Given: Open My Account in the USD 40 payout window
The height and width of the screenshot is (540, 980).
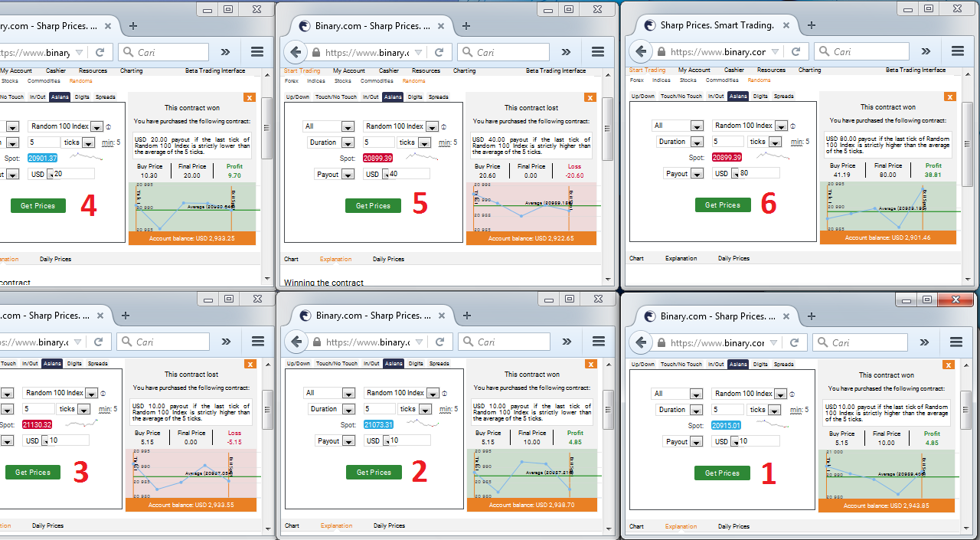Looking at the screenshot, I should click(349, 70).
